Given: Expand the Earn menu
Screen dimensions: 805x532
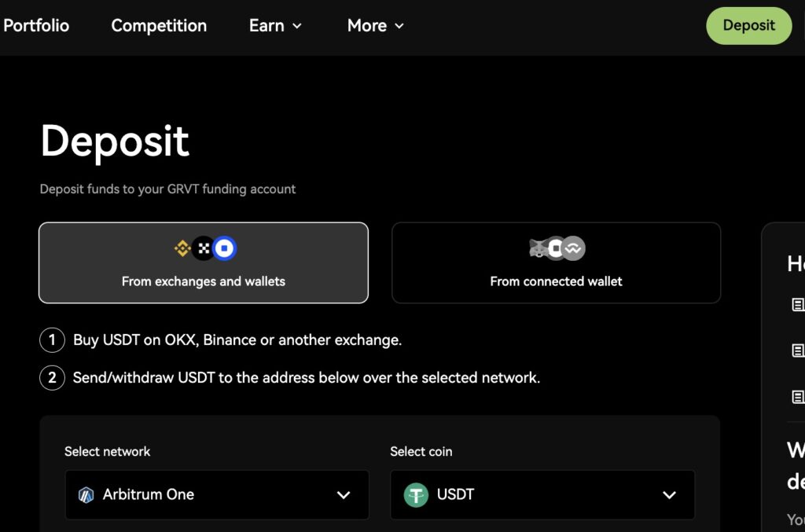Looking at the screenshot, I should 275,26.
